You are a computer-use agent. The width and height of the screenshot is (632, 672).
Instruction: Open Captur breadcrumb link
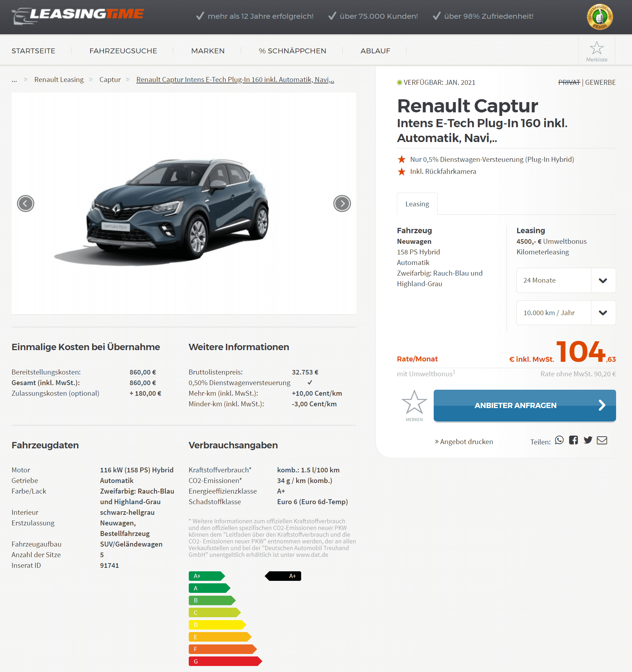110,79
